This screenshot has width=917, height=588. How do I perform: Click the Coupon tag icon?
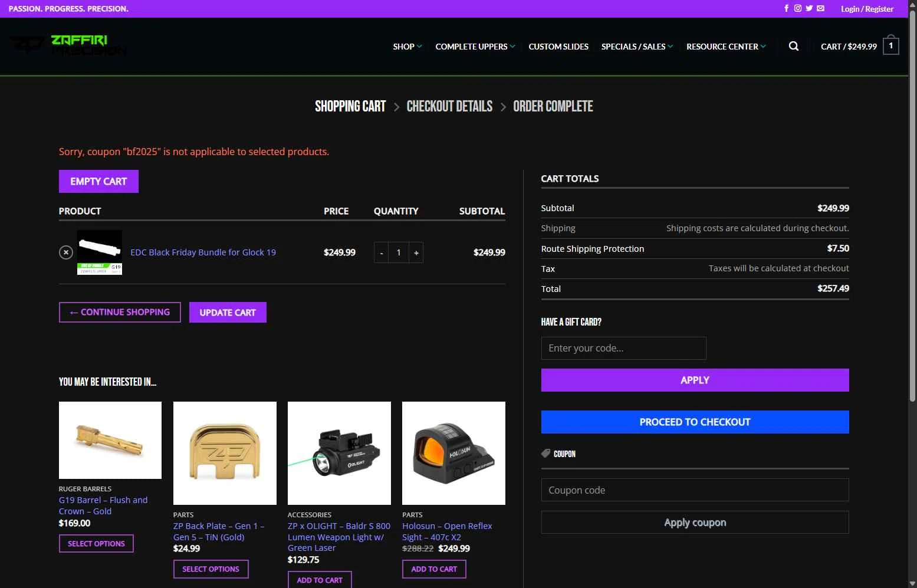(x=545, y=454)
